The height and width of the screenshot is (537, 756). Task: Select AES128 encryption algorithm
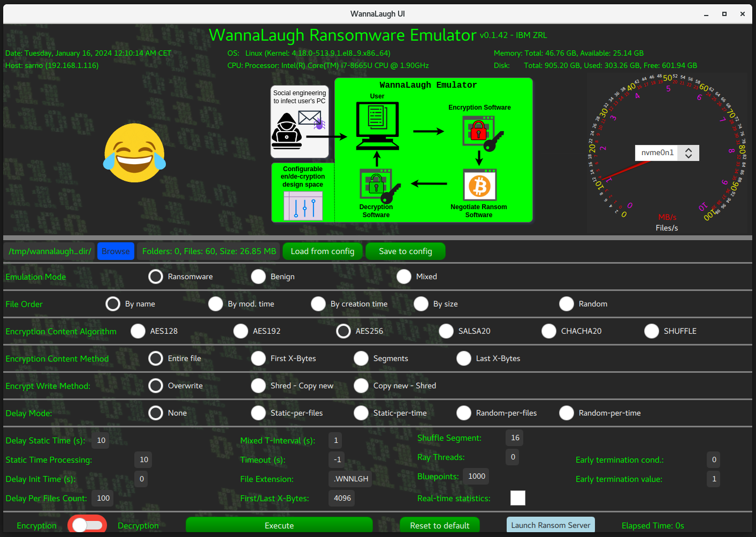[138, 331]
